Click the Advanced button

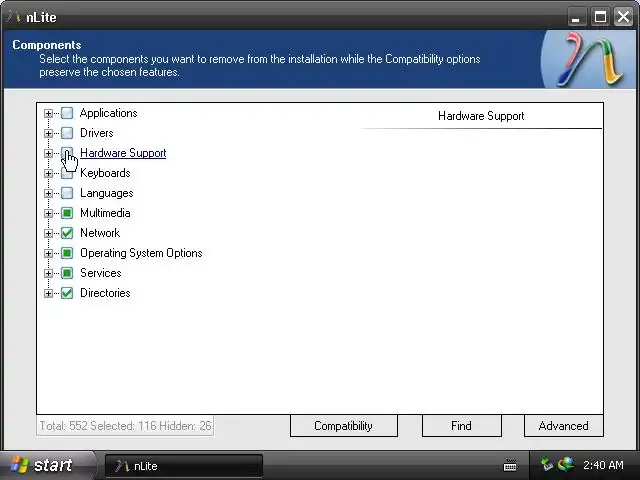(x=564, y=426)
